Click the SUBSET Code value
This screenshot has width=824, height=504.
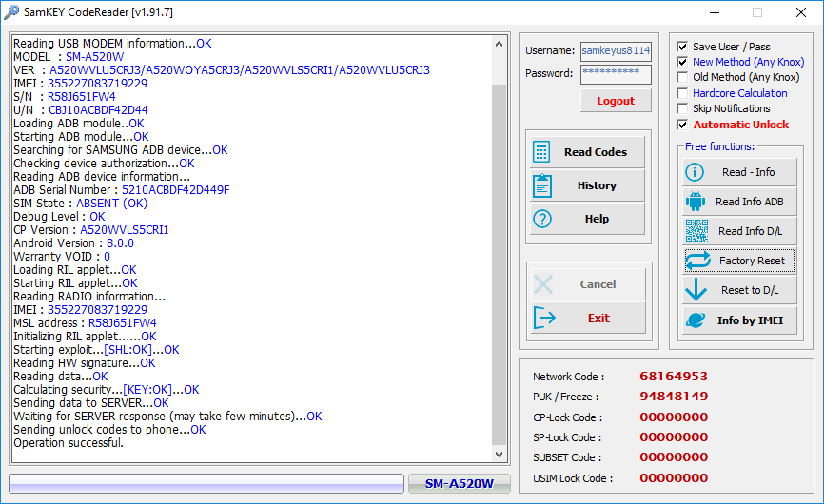pyautogui.click(x=674, y=457)
